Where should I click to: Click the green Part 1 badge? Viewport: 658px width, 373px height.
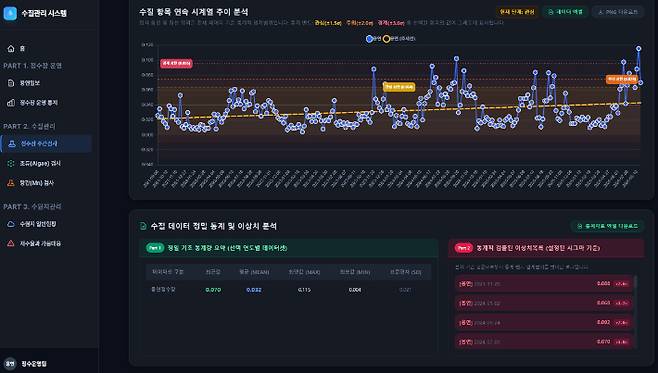(155, 248)
